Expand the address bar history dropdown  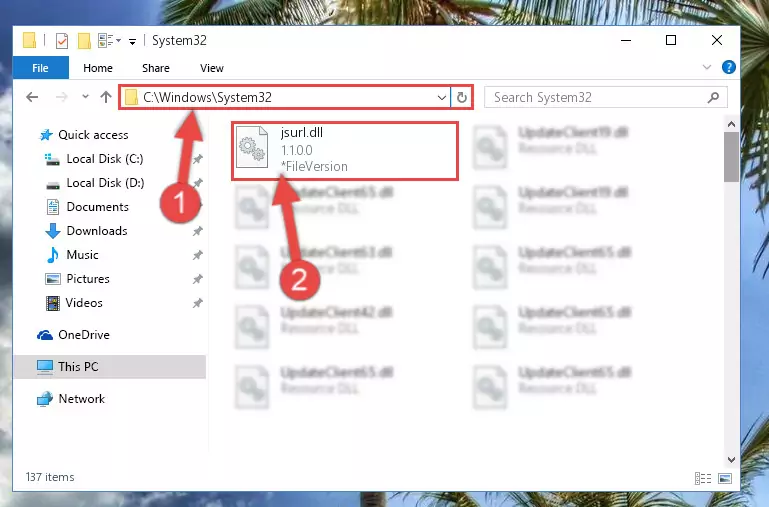click(441, 98)
